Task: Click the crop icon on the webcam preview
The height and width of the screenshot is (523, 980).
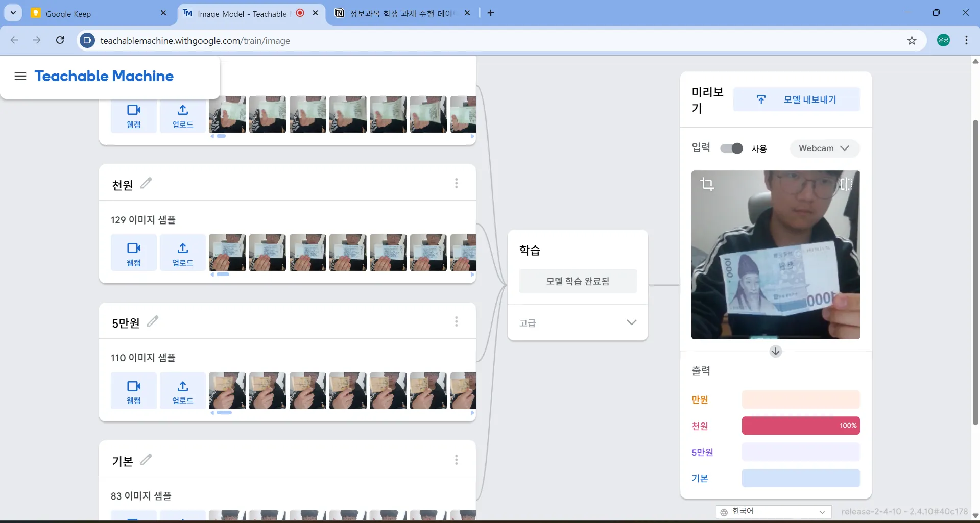Action: click(x=707, y=184)
